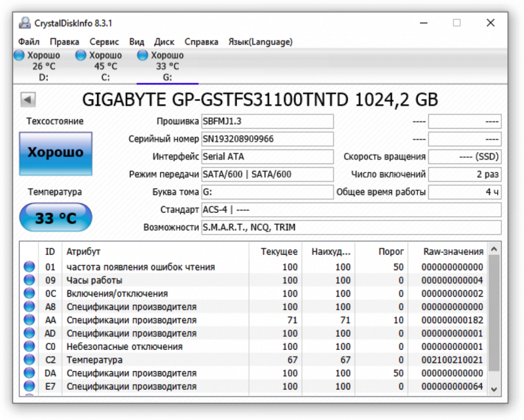
Task: Click raw value 000000000182 in AA row
Action: click(x=452, y=320)
